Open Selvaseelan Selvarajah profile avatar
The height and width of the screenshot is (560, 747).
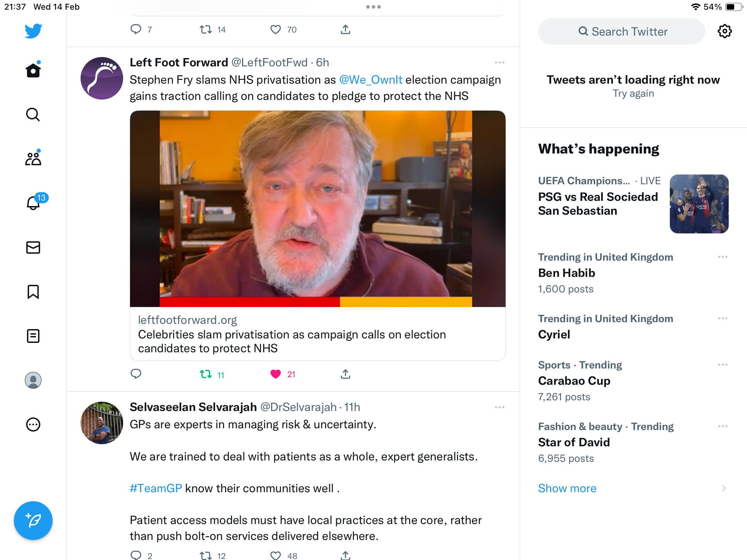coord(102,423)
